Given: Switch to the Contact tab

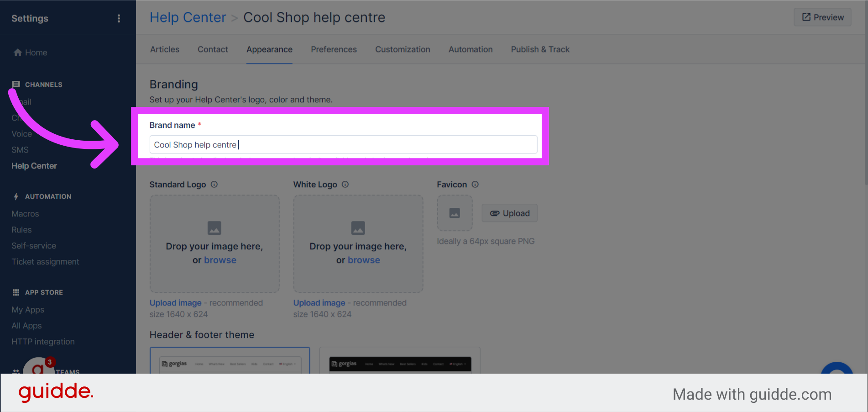Looking at the screenshot, I should coord(213,49).
